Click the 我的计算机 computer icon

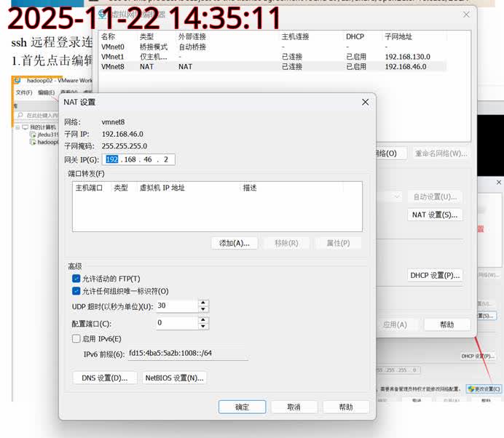(24, 127)
